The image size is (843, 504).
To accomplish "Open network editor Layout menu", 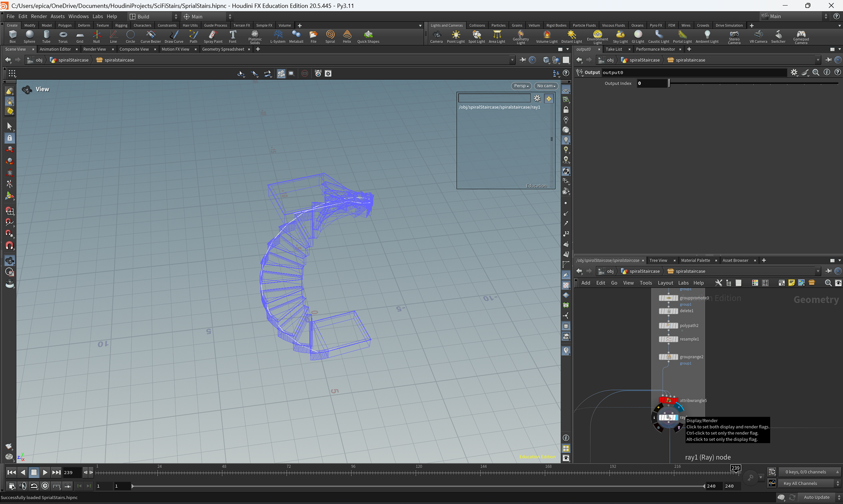I will 665,283.
